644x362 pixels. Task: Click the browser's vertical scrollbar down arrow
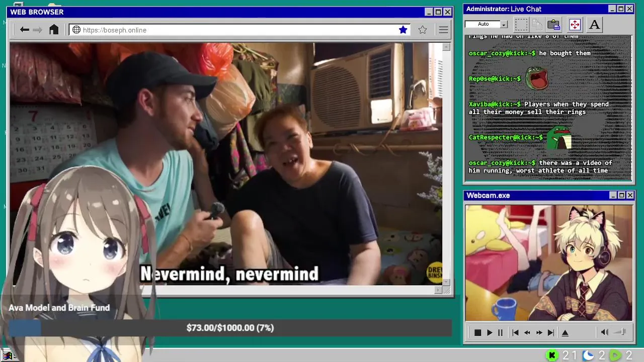coord(446,283)
